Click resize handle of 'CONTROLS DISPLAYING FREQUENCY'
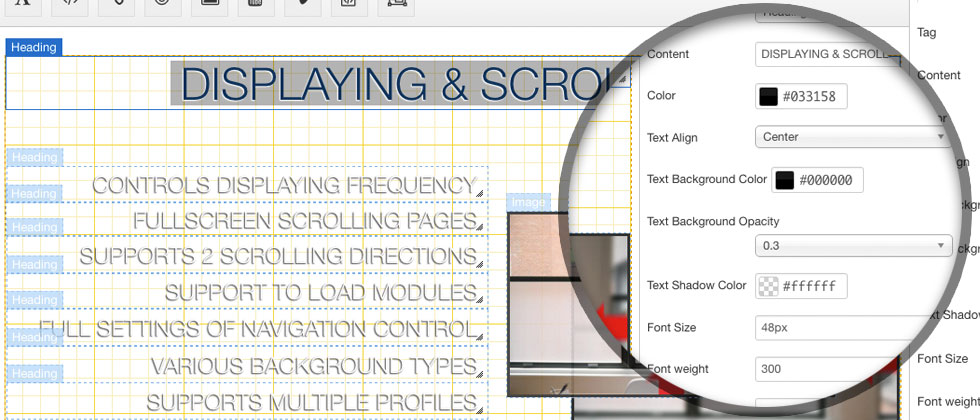The width and height of the screenshot is (980, 420). point(480,194)
